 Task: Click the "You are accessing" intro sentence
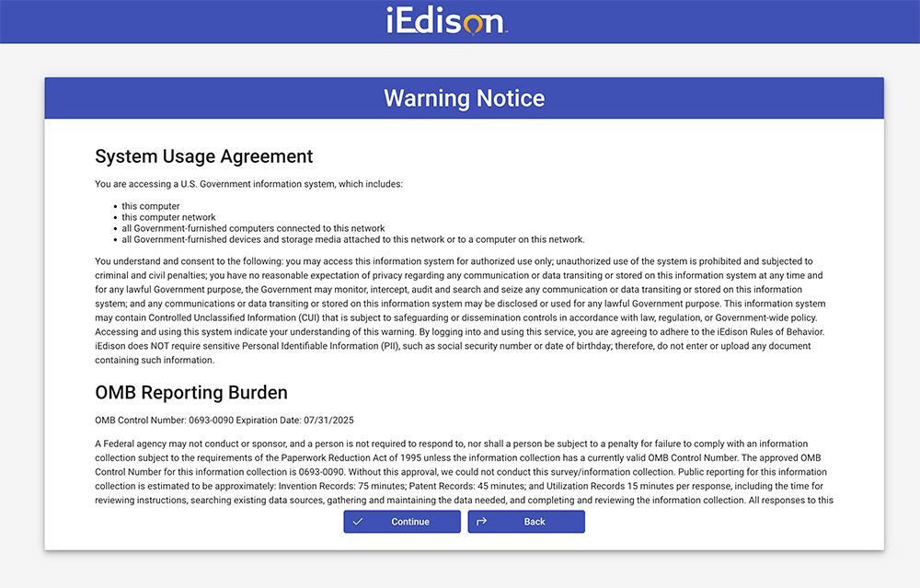tap(248, 184)
